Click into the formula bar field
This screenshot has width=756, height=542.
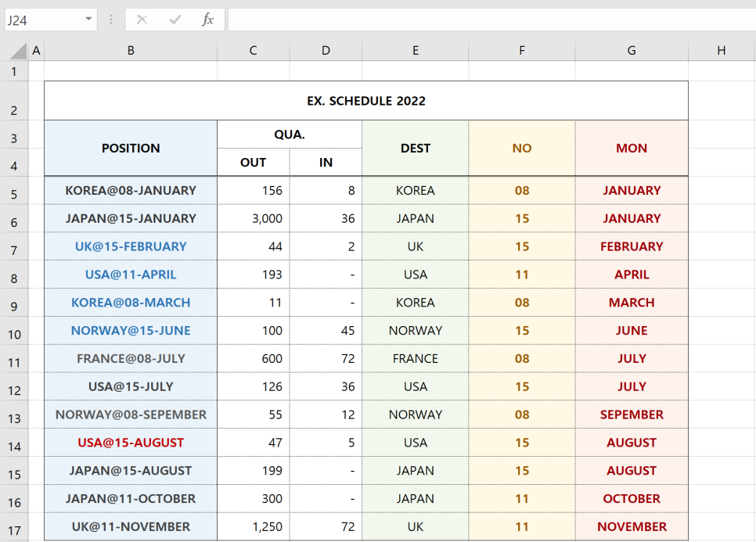(x=491, y=20)
